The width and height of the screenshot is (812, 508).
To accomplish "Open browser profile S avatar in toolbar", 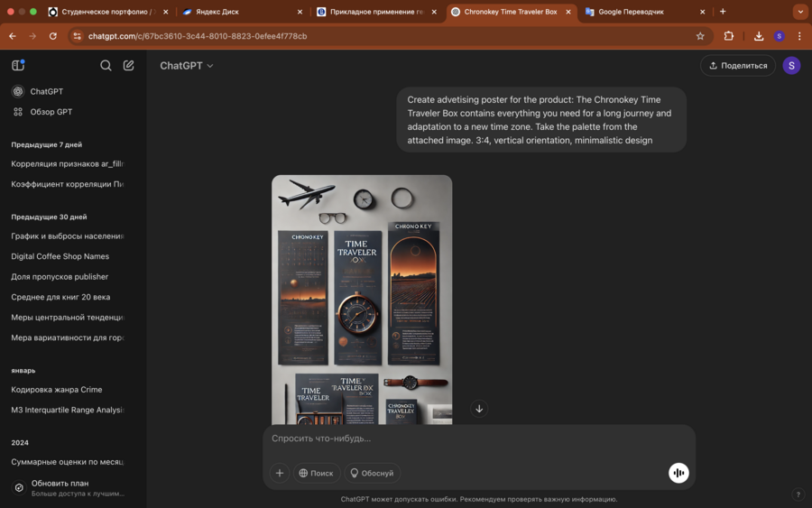I will pos(780,36).
